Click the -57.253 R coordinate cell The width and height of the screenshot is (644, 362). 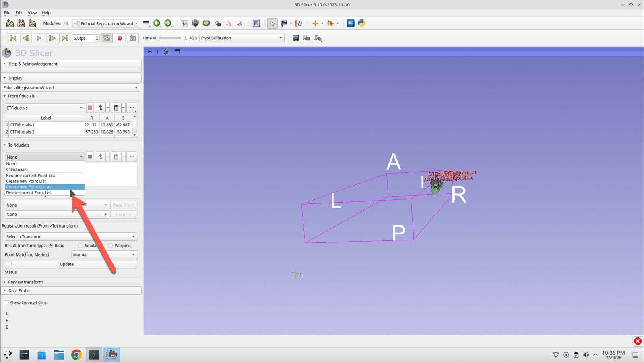click(x=91, y=132)
